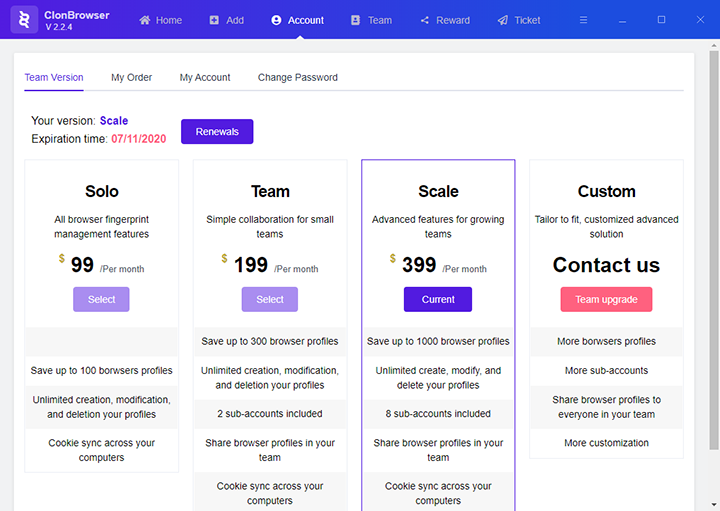Click the Contact us heading

click(x=606, y=265)
